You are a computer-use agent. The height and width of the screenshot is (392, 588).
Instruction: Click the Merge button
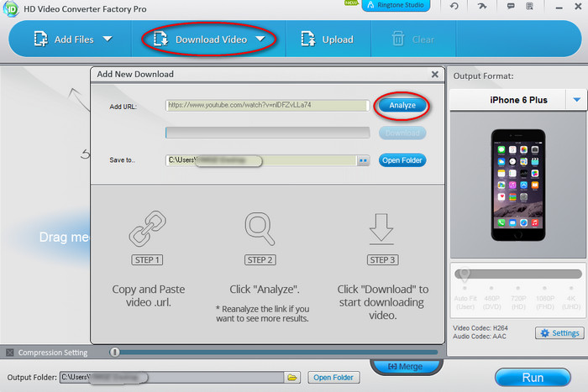click(x=406, y=367)
